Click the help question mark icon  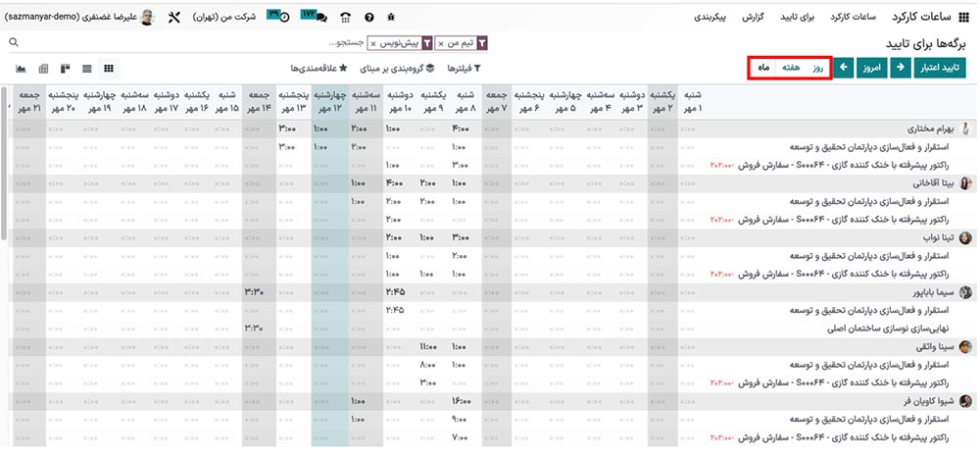[368, 18]
